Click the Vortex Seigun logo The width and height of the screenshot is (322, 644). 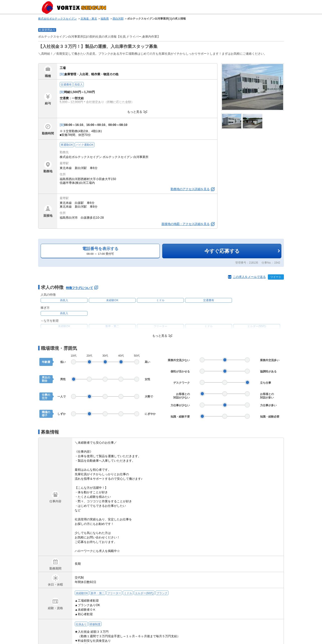click(x=74, y=7)
